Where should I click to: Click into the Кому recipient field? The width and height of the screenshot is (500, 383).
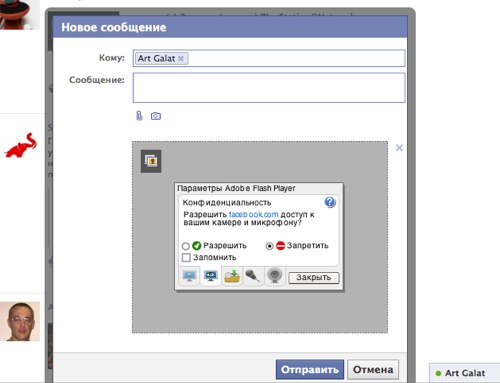[269, 58]
